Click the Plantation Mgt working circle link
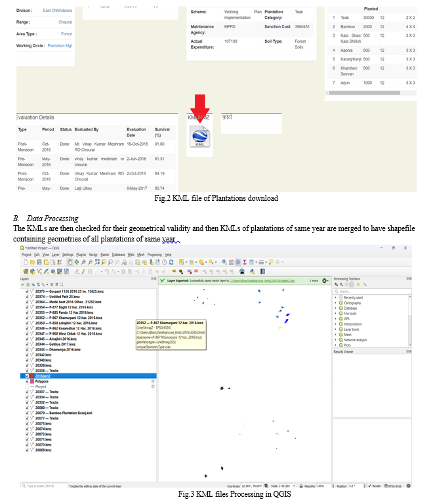 pos(60,46)
